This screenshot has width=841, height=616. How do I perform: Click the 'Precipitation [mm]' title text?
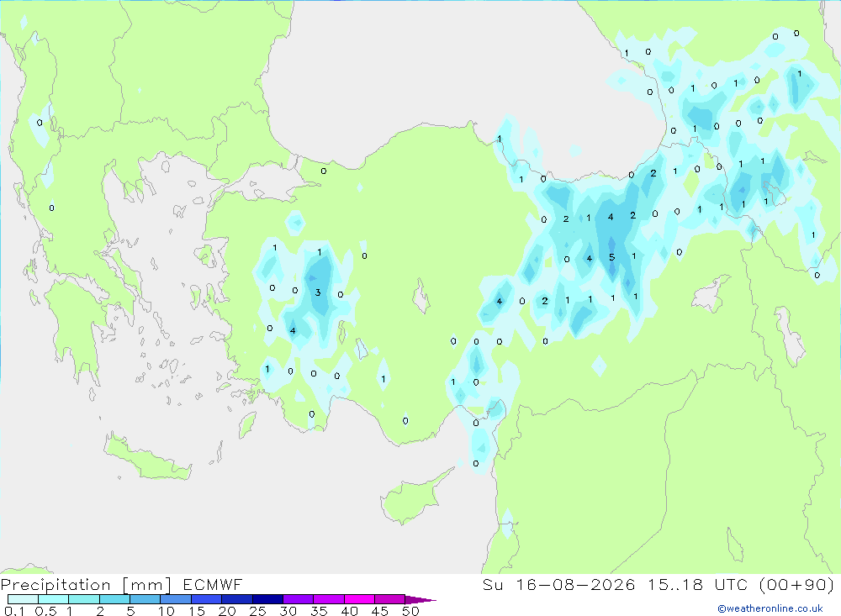point(86,584)
